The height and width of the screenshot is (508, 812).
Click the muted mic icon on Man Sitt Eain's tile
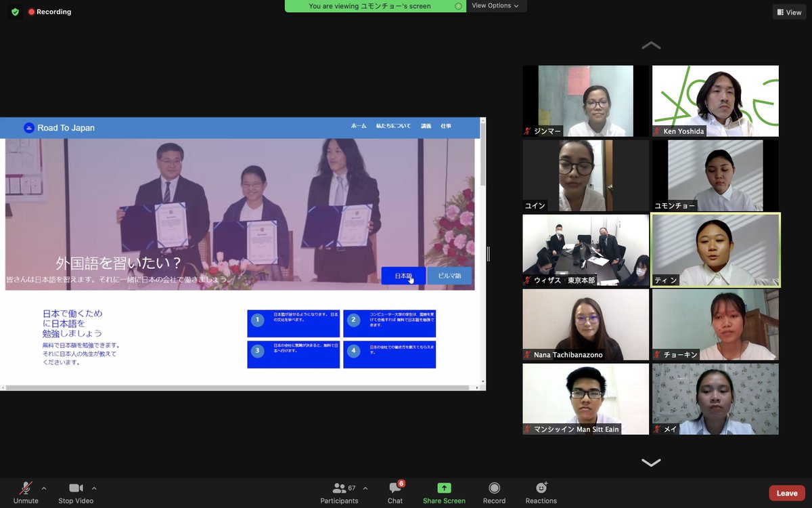point(528,429)
